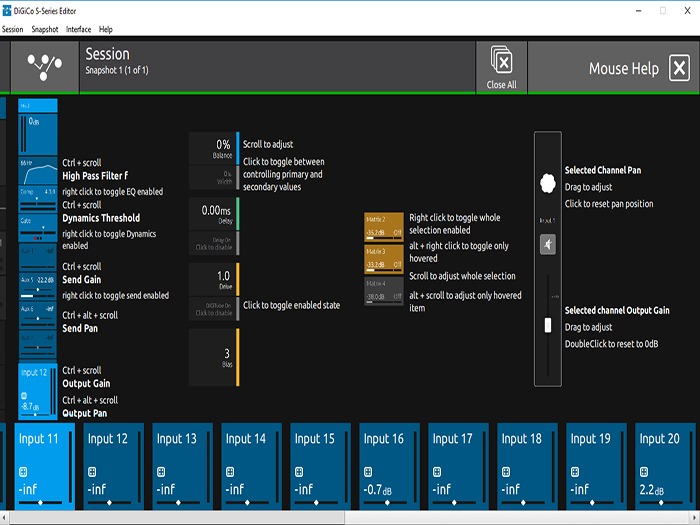
Task: Click the mute speaker icon in channel strip
Action: [x=547, y=246]
